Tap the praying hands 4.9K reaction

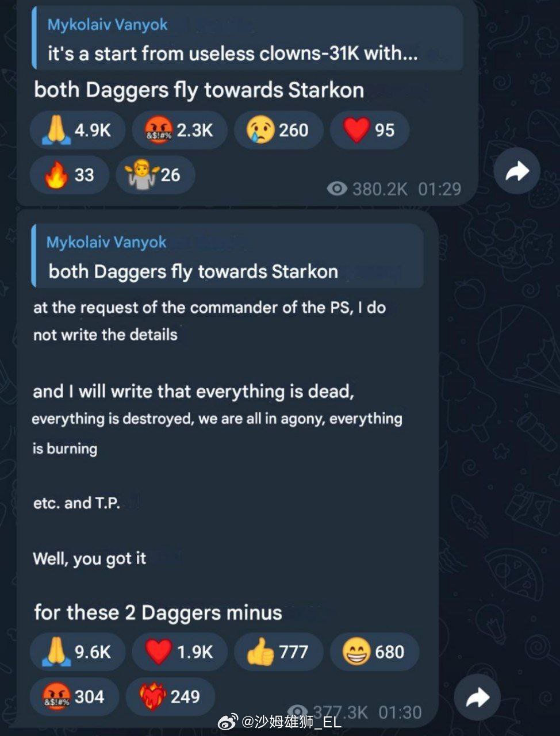pyautogui.click(x=77, y=130)
